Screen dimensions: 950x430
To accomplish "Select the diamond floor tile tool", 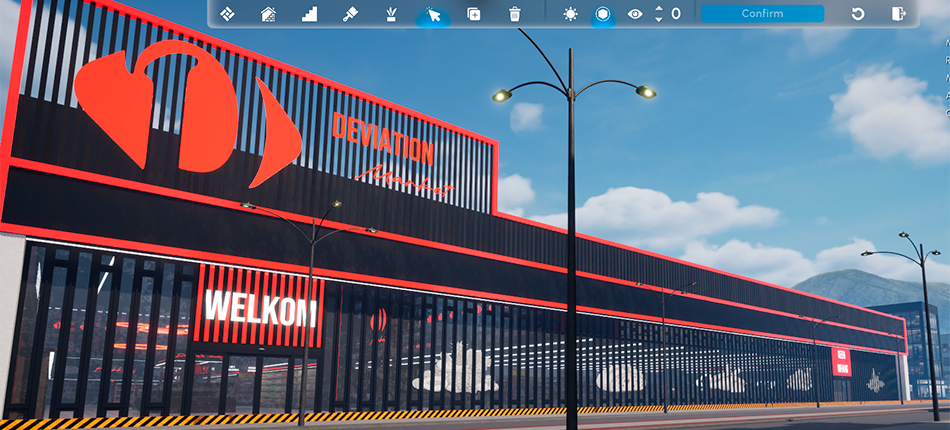I will (x=227, y=14).
